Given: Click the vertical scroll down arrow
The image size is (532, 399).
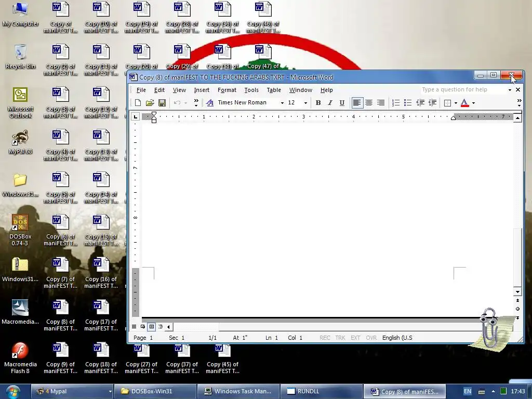Looking at the screenshot, I should [x=517, y=292].
